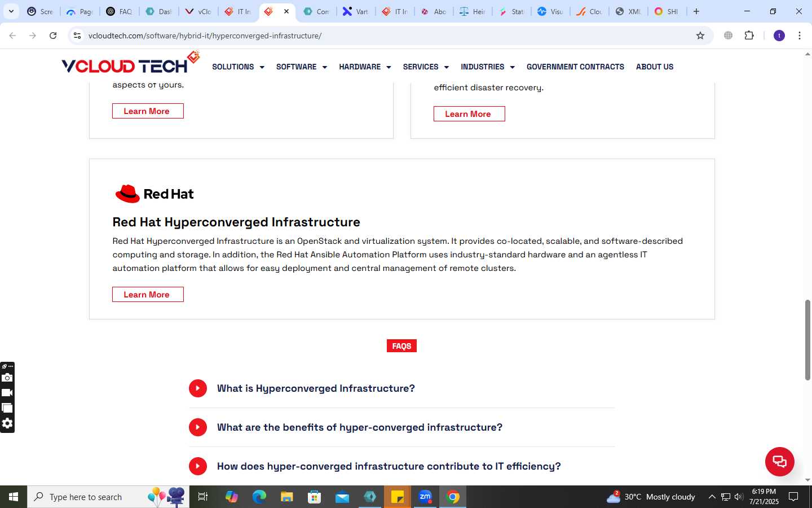This screenshot has height=508, width=812.
Task: Click the Red Hat Hyperconverged Infrastructure heading
Action: 236,222
